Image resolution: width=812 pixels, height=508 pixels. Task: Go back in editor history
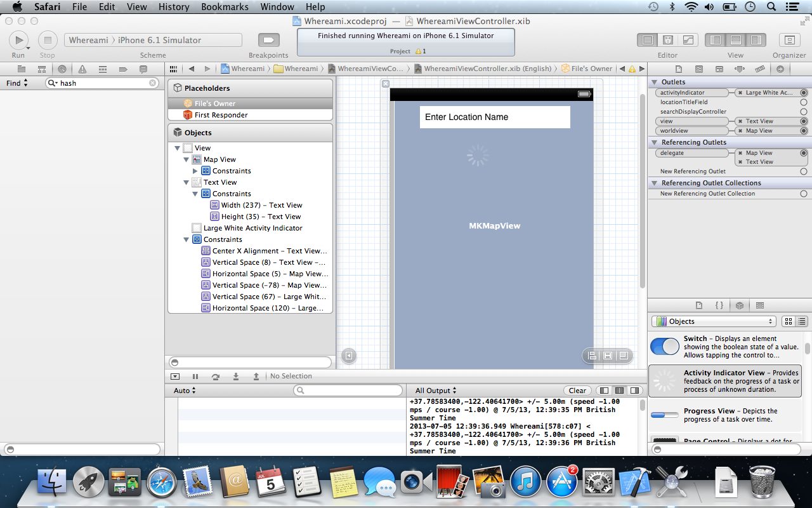192,69
